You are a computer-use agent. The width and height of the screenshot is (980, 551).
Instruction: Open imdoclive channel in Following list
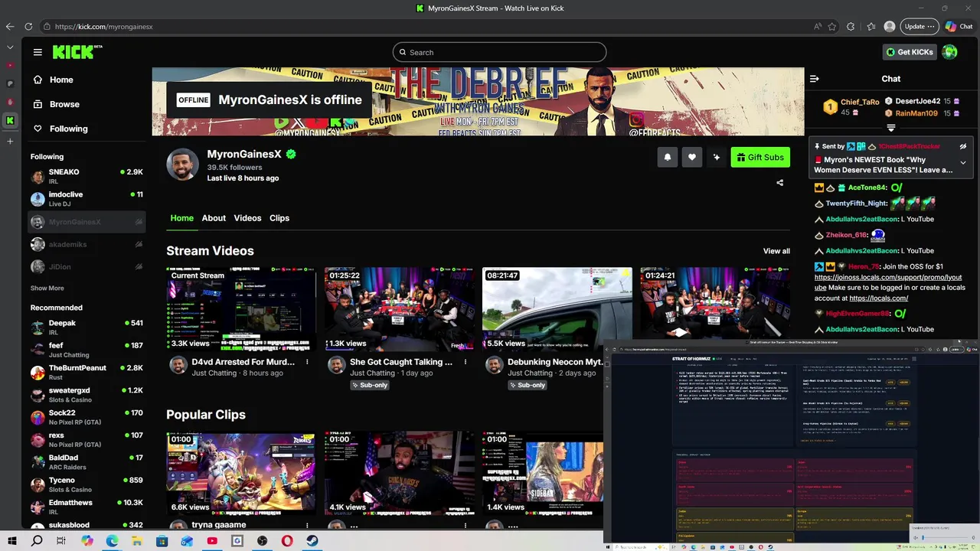[x=87, y=199]
